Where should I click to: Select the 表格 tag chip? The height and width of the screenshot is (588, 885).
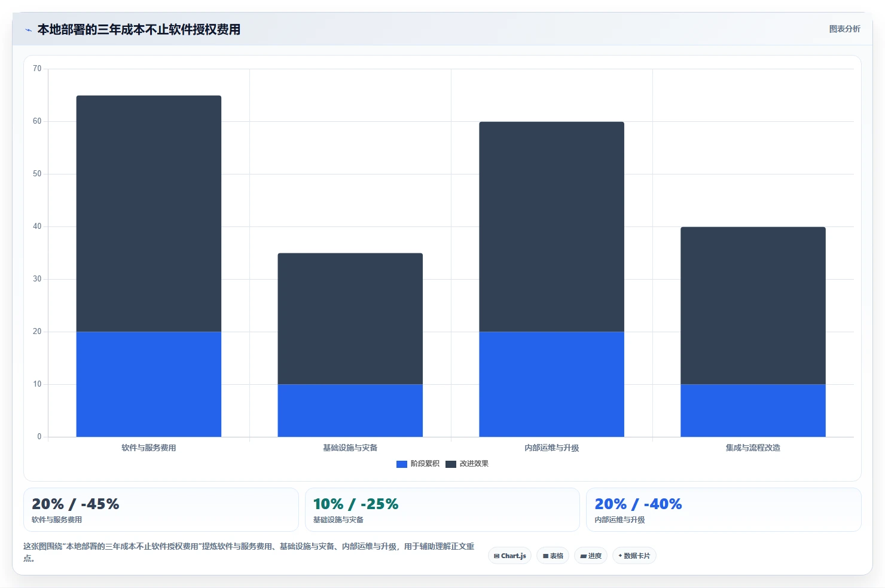553,556
